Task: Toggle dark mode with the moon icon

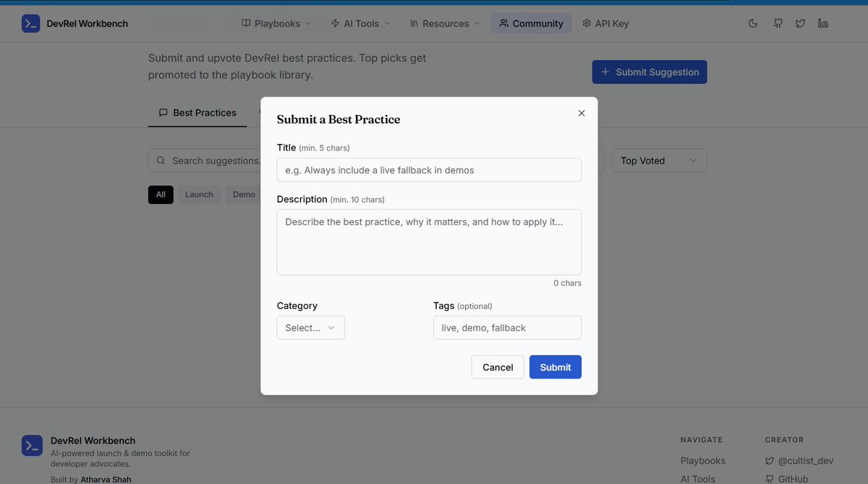Action: 753,23
